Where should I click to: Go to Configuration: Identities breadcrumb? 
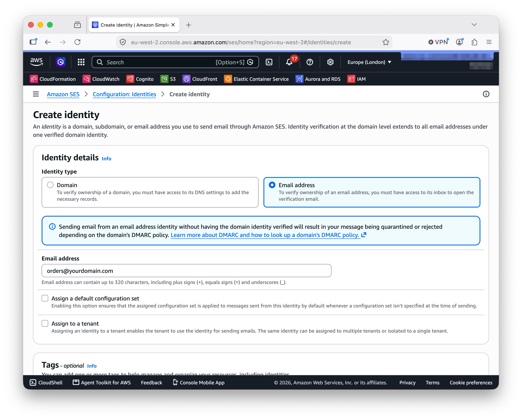(124, 94)
